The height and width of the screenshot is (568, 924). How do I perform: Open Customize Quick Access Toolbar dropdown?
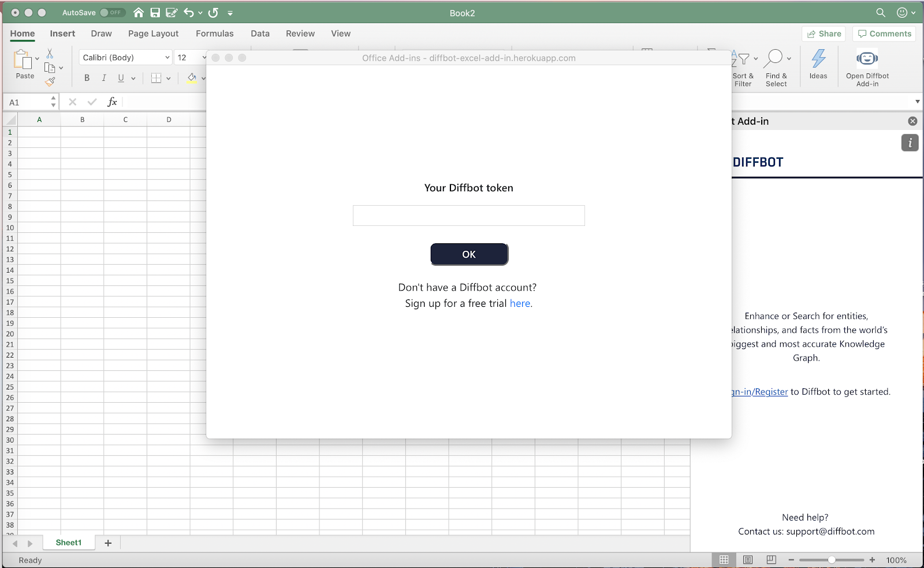tap(230, 13)
